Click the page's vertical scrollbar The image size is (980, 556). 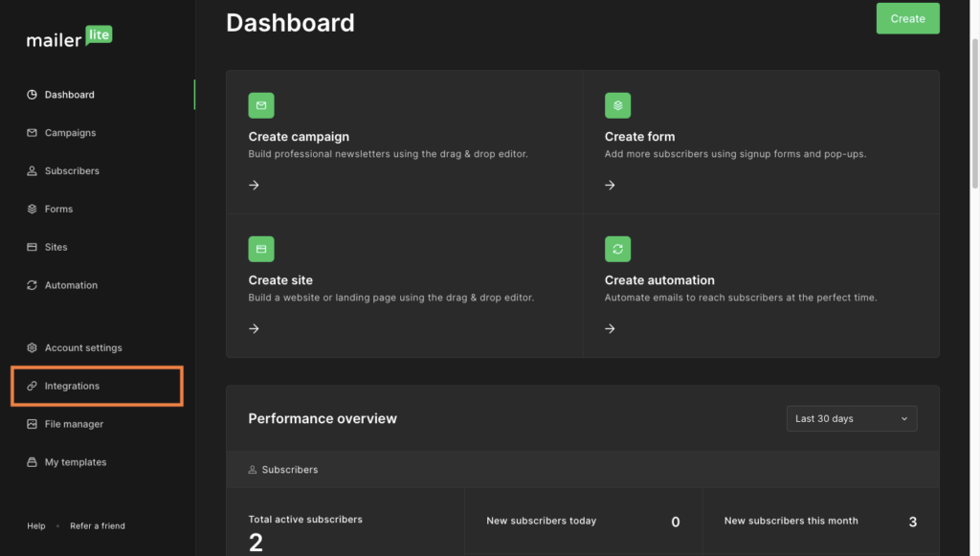click(974, 115)
